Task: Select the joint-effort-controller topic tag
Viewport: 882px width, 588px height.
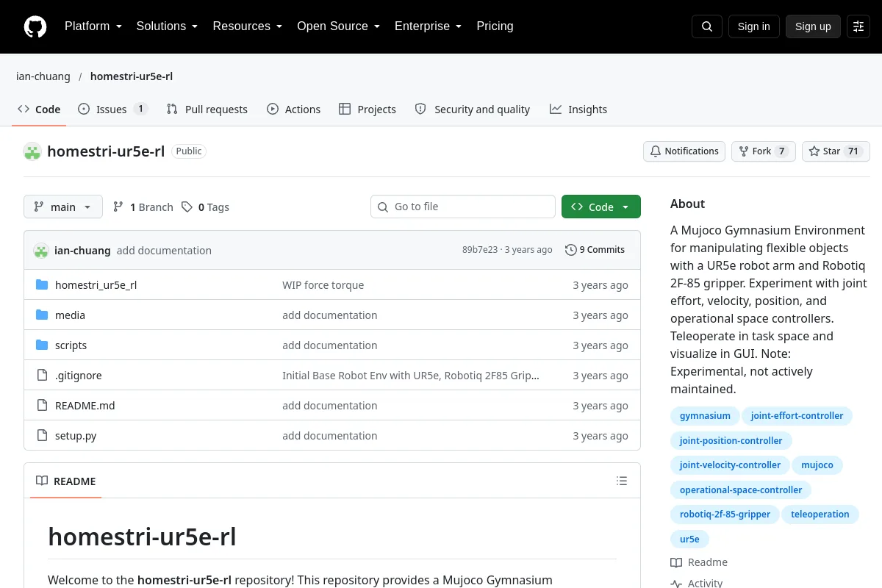Action: point(797,416)
